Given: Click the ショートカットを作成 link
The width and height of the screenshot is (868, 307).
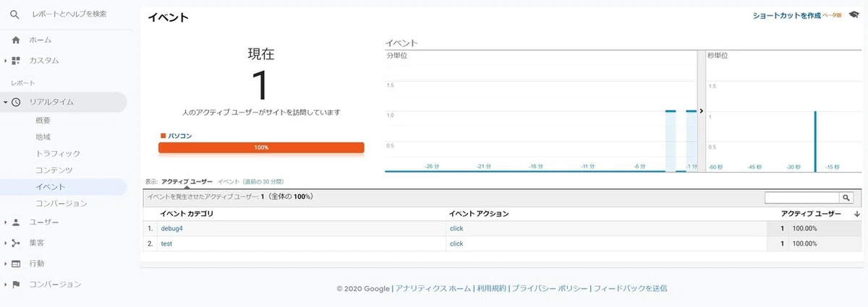Looking at the screenshot, I should coord(787,15).
